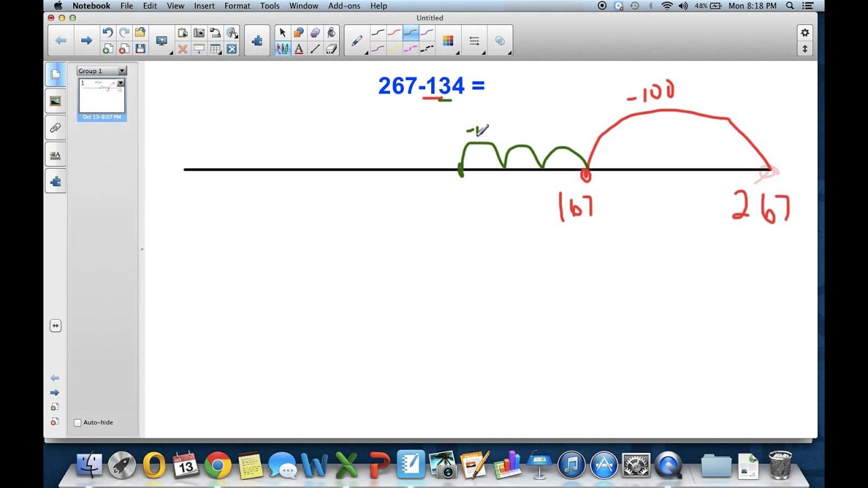The width and height of the screenshot is (868, 488).
Task: Open the screen view options icon
Action: 161,41
